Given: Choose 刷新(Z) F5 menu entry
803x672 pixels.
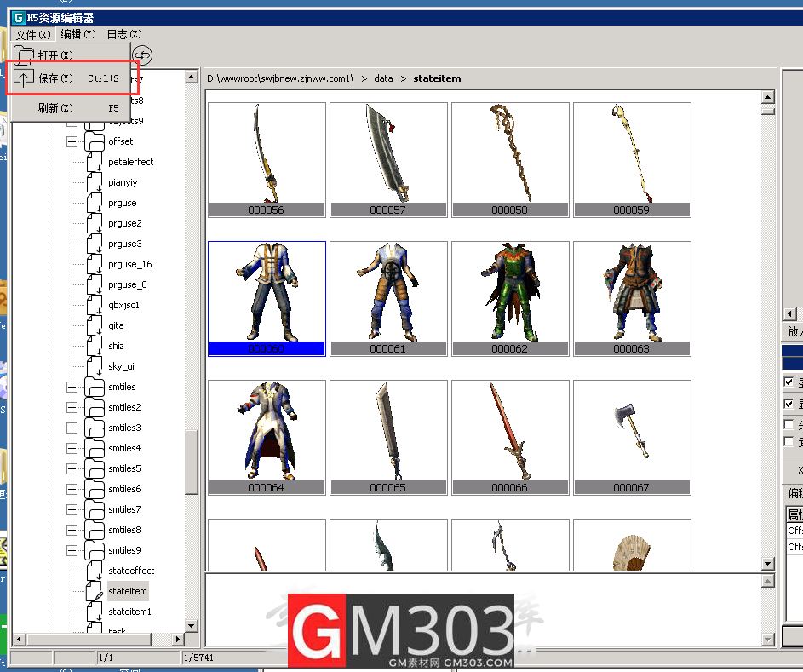Looking at the screenshot, I should (x=71, y=108).
